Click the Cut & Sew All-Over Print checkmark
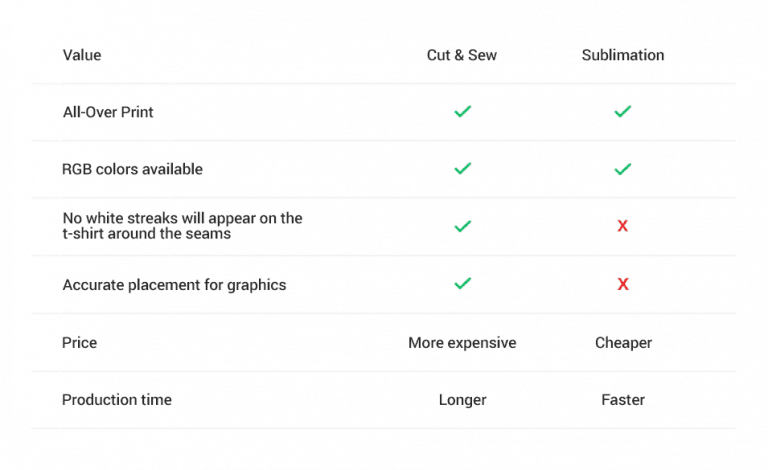 coord(462,112)
